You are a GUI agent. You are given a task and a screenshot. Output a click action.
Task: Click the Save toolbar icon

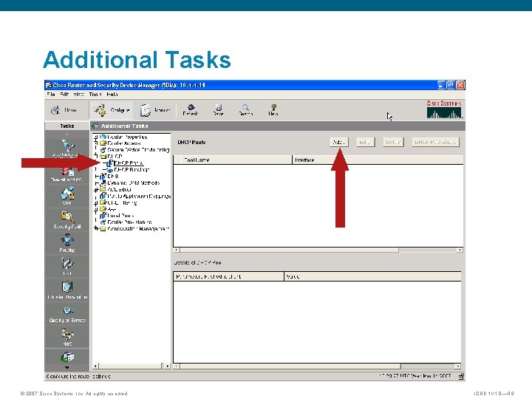(x=218, y=110)
